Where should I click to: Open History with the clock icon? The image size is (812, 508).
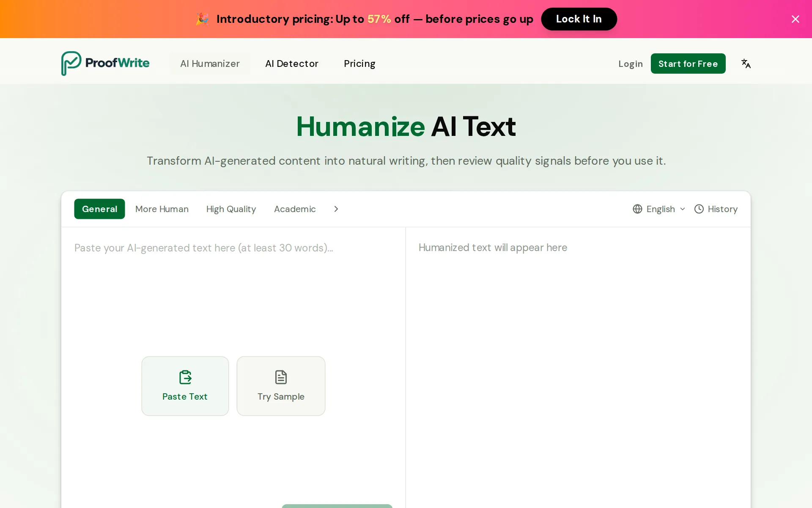click(716, 209)
